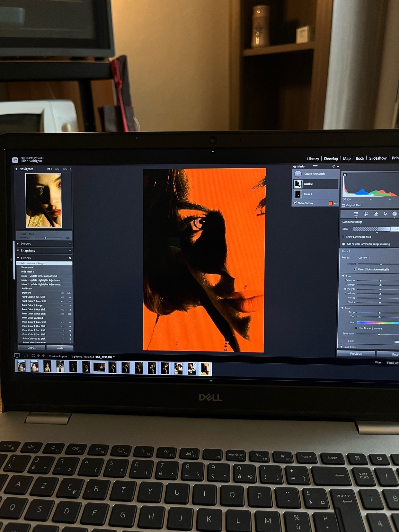Select the Mask 1 thumbnail
The width and height of the screenshot is (399, 532).
(298, 194)
